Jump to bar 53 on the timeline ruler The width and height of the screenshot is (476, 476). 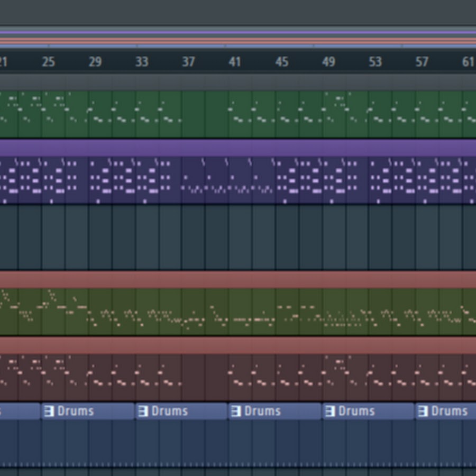tap(375, 62)
